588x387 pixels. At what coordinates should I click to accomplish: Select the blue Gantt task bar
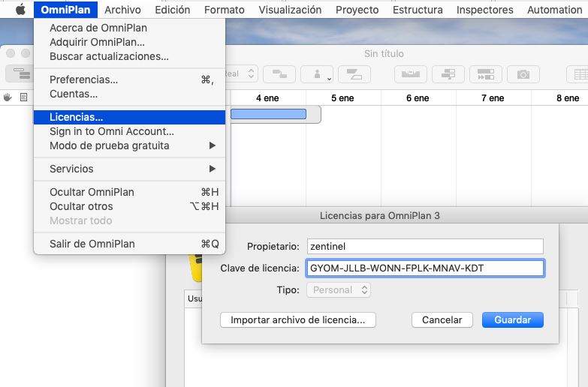pyautogui.click(x=268, y=114)
